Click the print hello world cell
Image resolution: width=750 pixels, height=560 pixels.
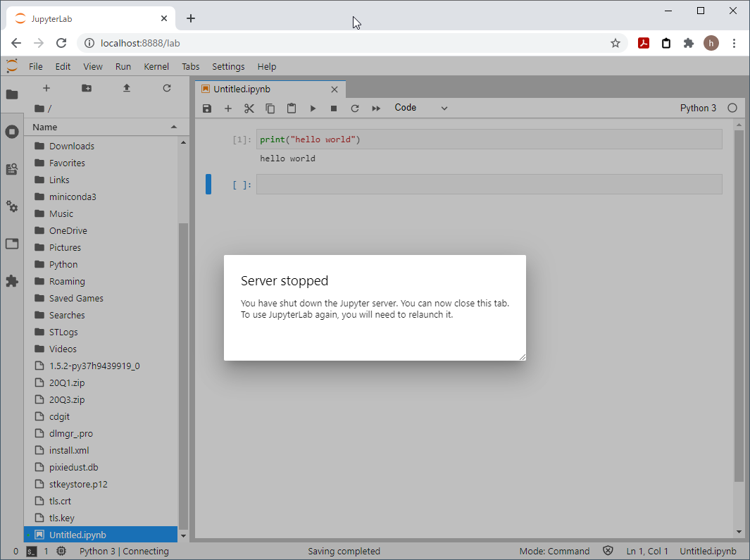[x=489, y=139]
